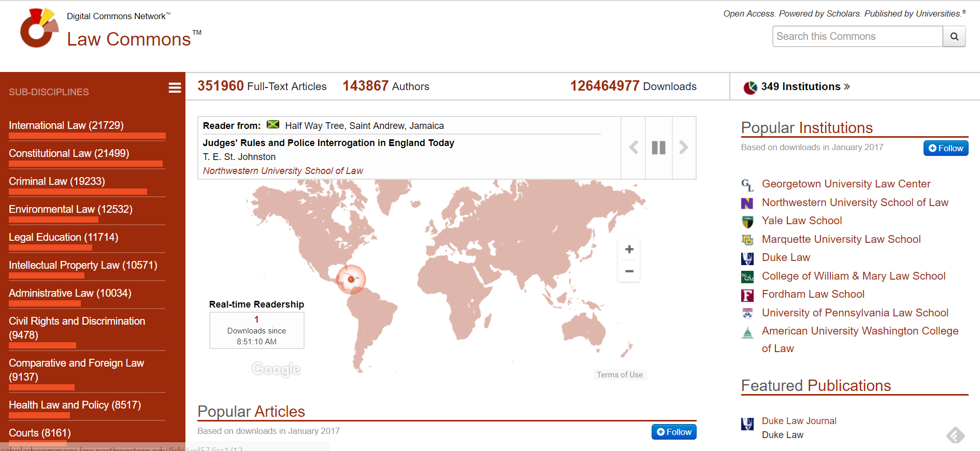Click the Legal Education count bar
Screen dimensions: 980x451
[x=50, y=248]
